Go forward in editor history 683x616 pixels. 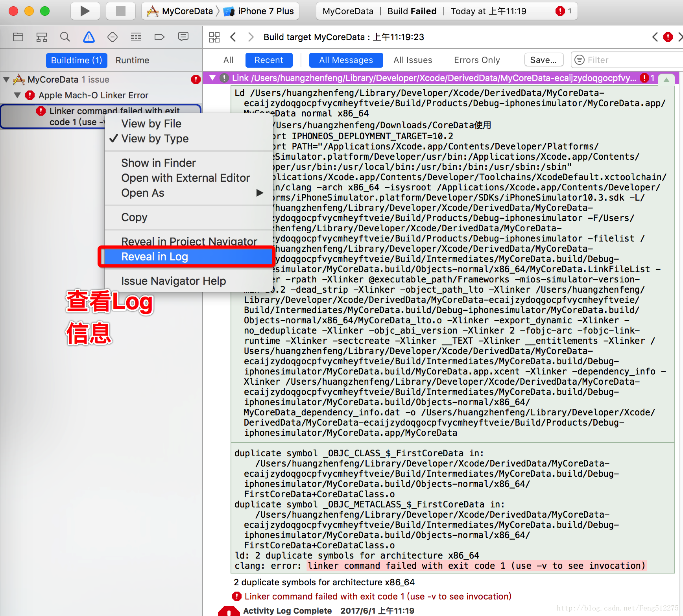251,37
